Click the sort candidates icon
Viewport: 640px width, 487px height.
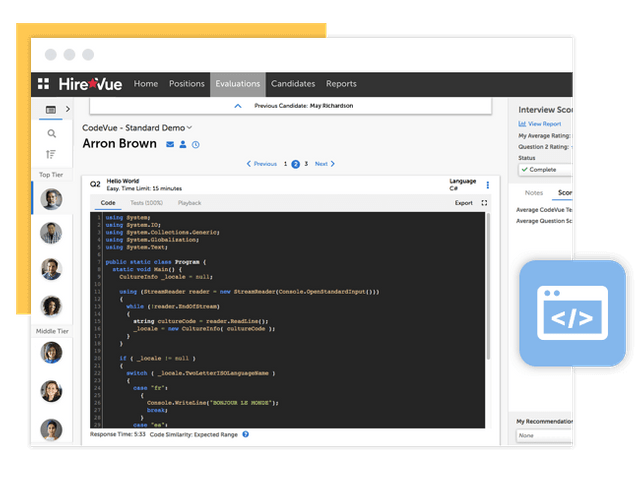(51, 154)
